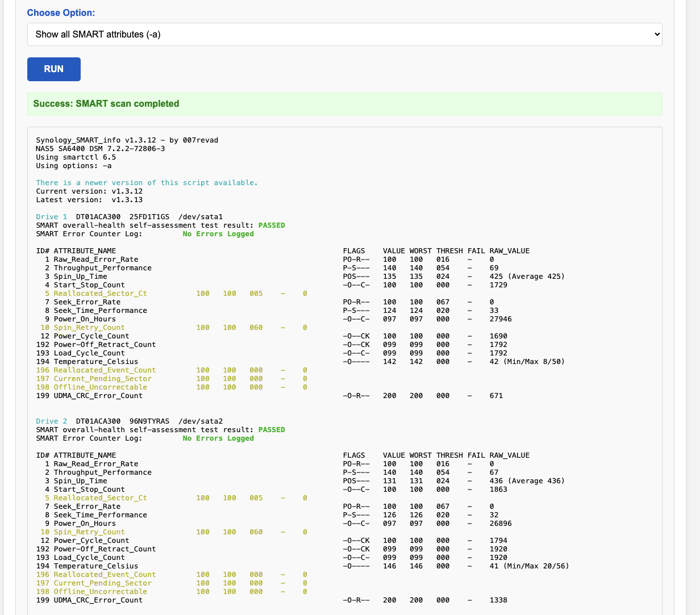Viewport: 700px width, 615px height.
Task: Click Drive 1's 'No Errors Logged' status
Action: click(x=218, y=234)
